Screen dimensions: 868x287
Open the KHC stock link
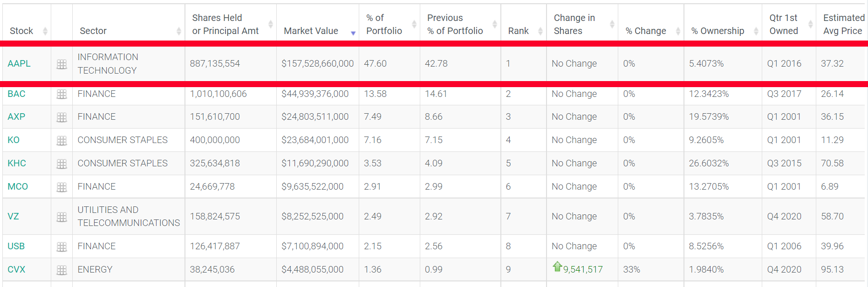point(17,163)
